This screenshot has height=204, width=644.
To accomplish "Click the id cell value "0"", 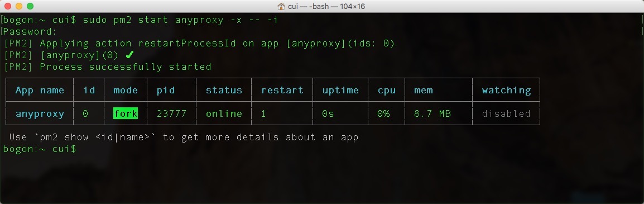I will (85, 113).
